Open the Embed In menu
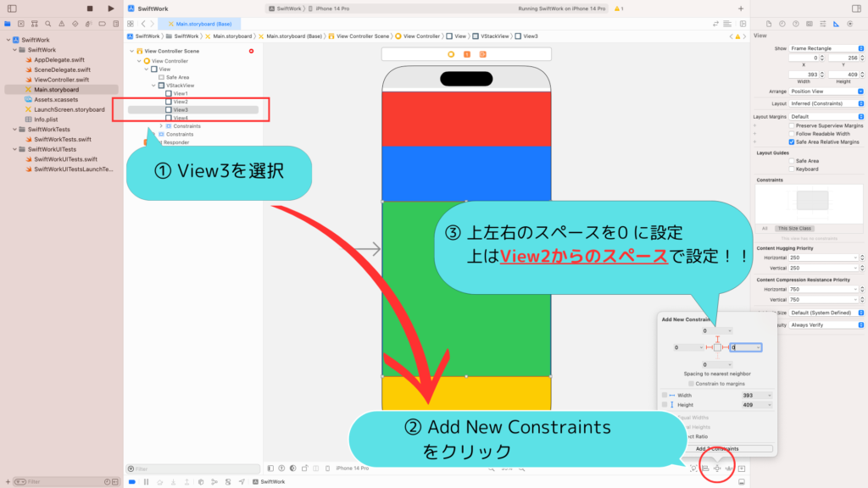The image size is (868, 488). pos(741,468)
